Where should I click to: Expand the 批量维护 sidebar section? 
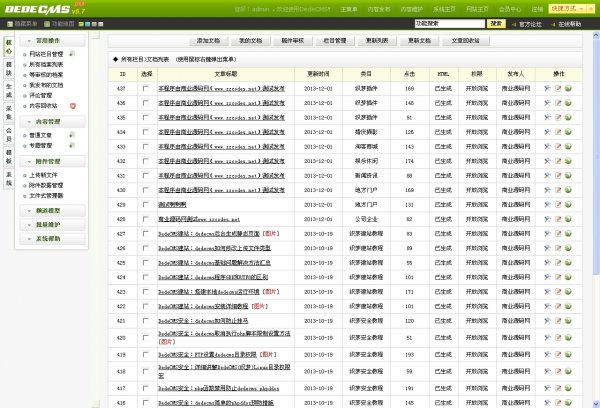[52, 225]
